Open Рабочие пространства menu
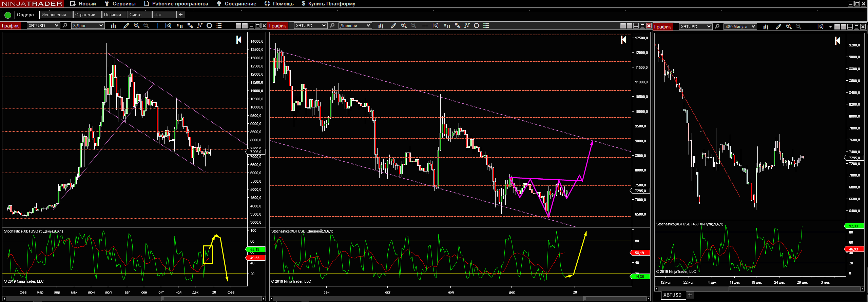This screenshot has width=868, height=302. 176,4
